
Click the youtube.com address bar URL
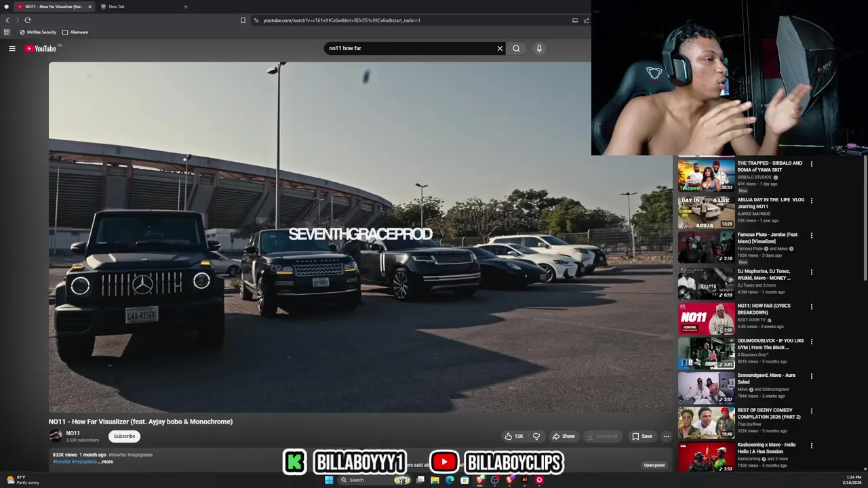tap(342, 20)
